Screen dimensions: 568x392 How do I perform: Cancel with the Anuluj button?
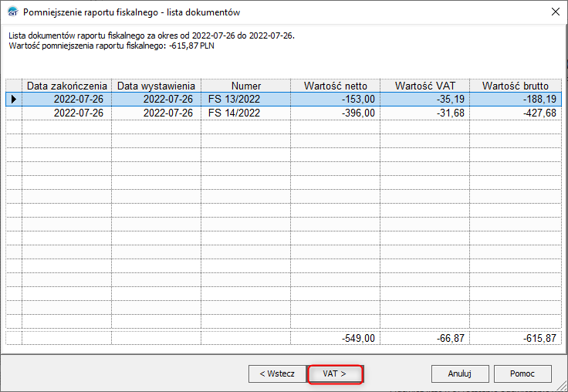click(460, 373)
